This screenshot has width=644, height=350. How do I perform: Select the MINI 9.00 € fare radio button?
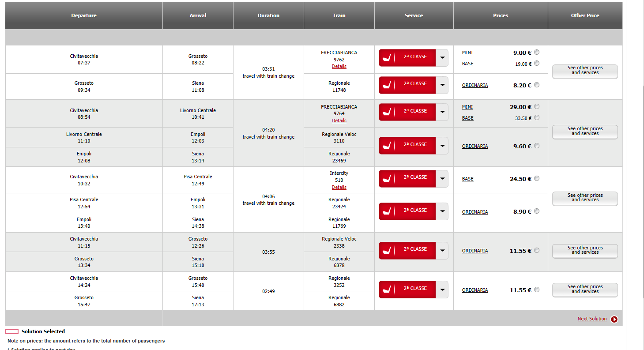(x=537, y=52)
